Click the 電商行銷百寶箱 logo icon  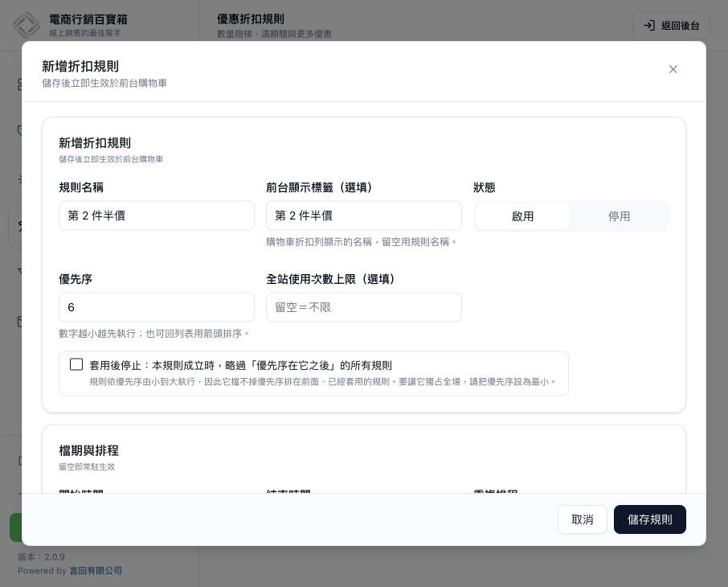click(x=27, y=26)
